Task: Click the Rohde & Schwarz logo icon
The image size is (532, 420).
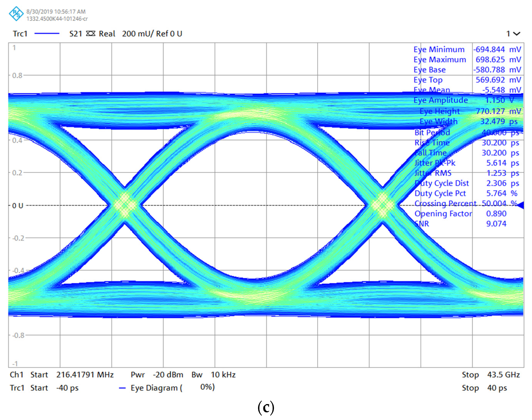Action: coord(16,14)
